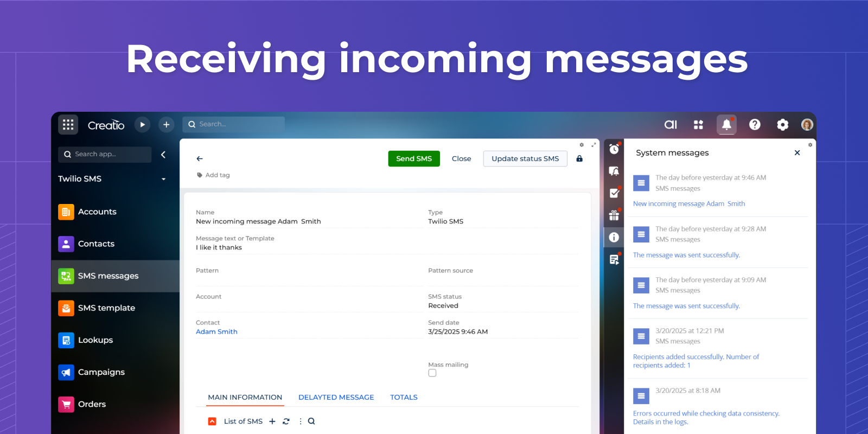Click the notifications bell icon

click(726, 125)
